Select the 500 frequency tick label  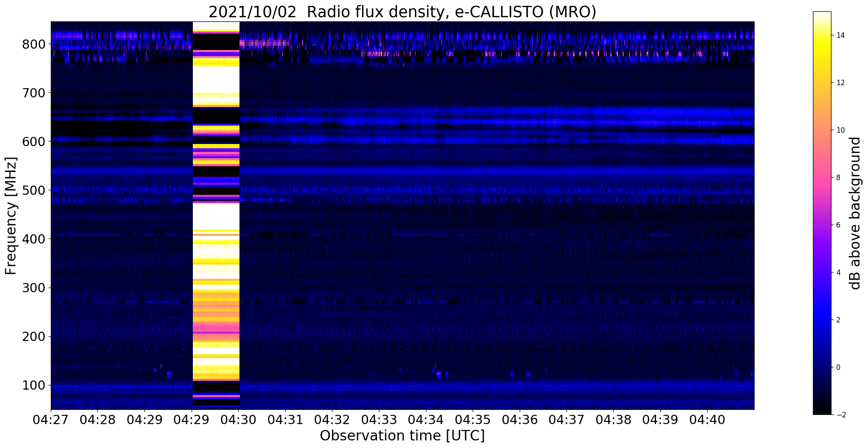click(34, 190)
